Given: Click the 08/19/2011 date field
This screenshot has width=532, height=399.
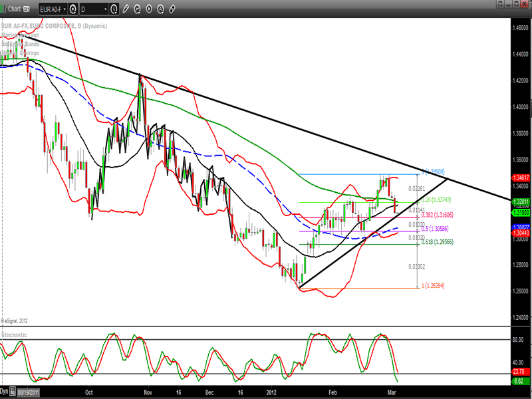Looking at the screenshot, I should pos(29,392).
